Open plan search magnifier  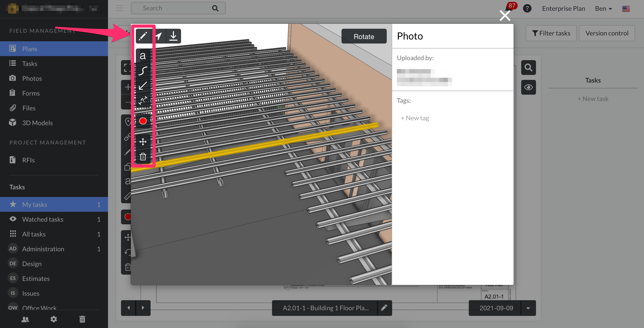528,67
